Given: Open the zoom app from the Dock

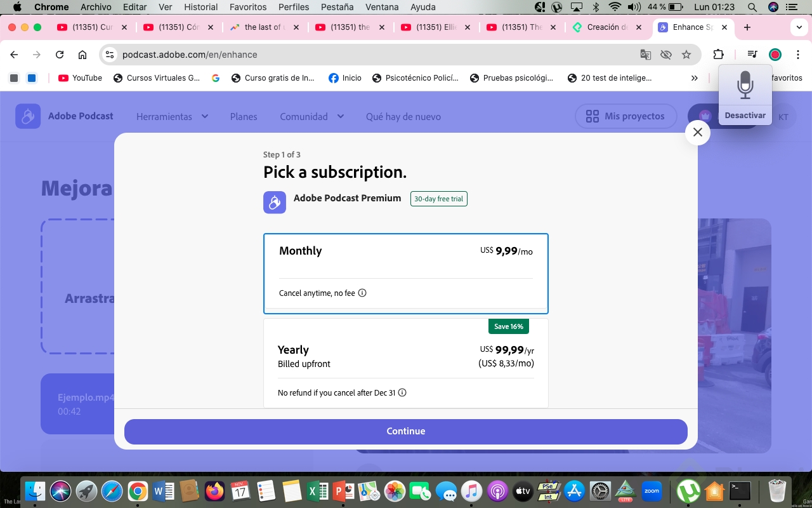Looking at the screenshot, I should [652, 491].
